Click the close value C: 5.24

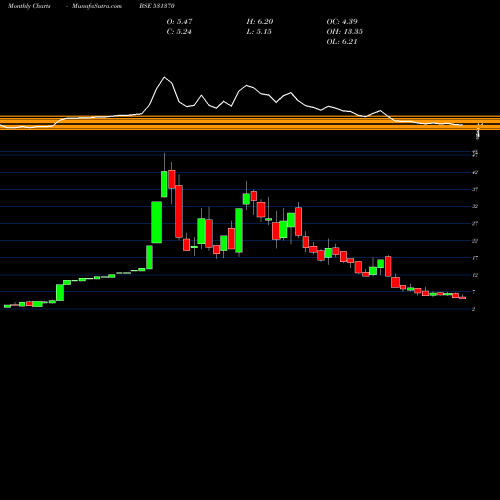coord(179,32)
